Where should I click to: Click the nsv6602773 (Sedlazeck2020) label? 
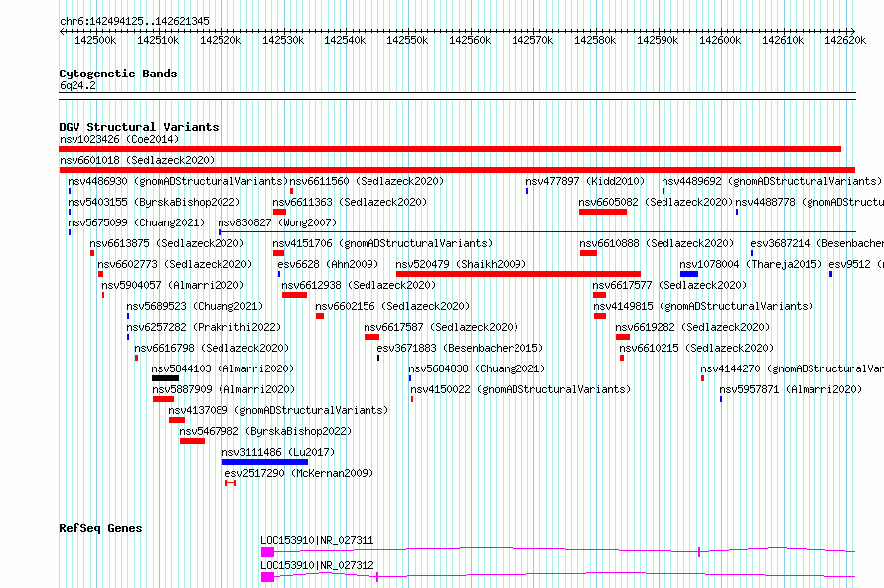pyautogui.click(x=175, y=264)
